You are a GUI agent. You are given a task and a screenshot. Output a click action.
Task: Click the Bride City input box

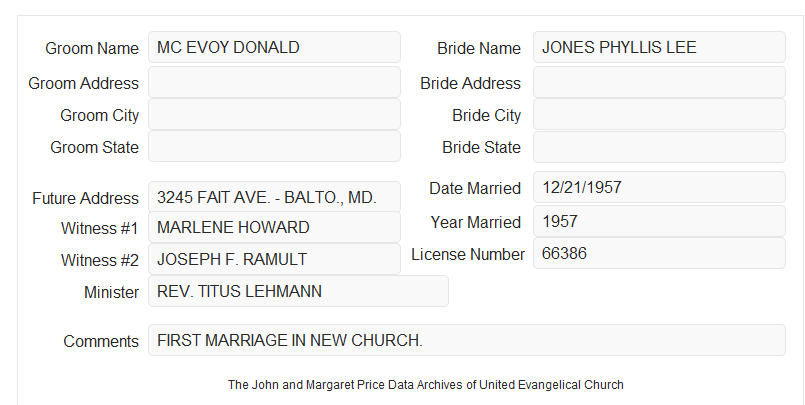(x=659, y=114)
